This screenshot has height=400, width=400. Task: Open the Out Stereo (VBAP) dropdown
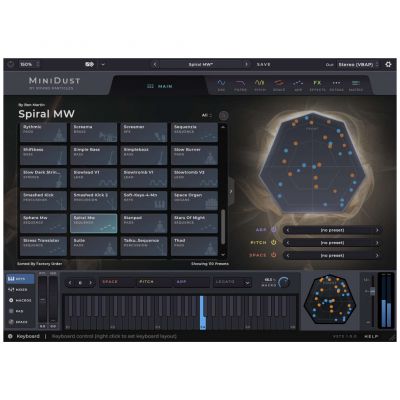click(358, 64)
